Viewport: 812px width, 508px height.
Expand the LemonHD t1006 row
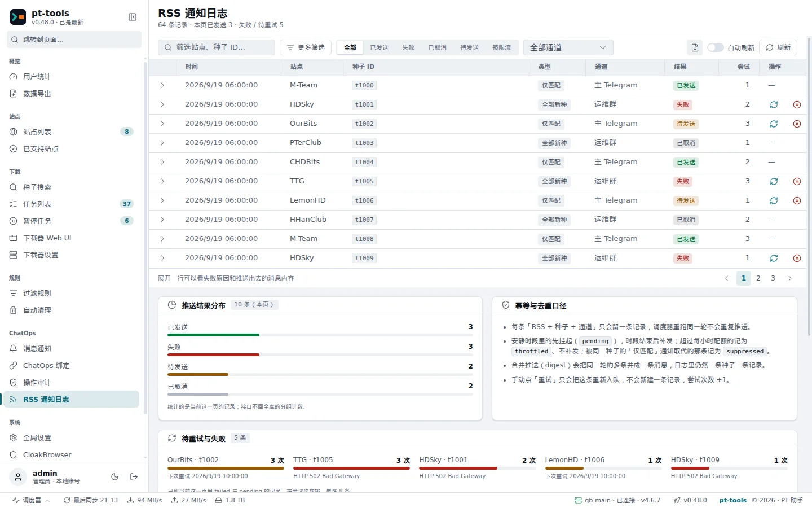162,200
